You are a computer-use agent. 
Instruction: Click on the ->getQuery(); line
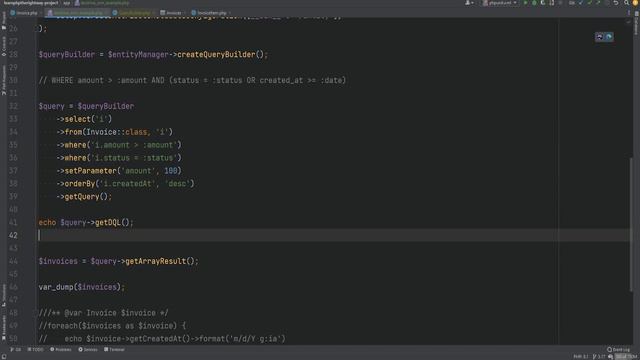pos(84,197)
